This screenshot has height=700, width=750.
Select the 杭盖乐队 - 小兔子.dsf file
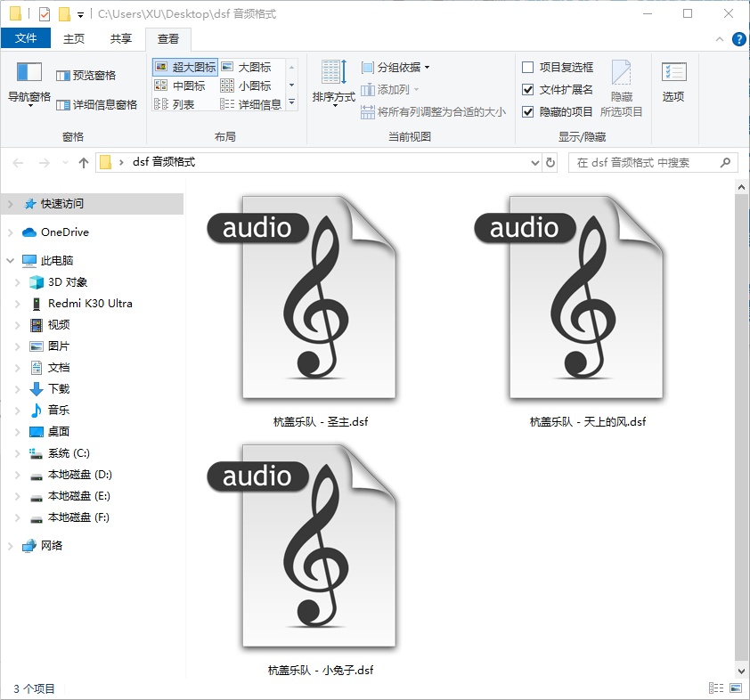point(319,548)
